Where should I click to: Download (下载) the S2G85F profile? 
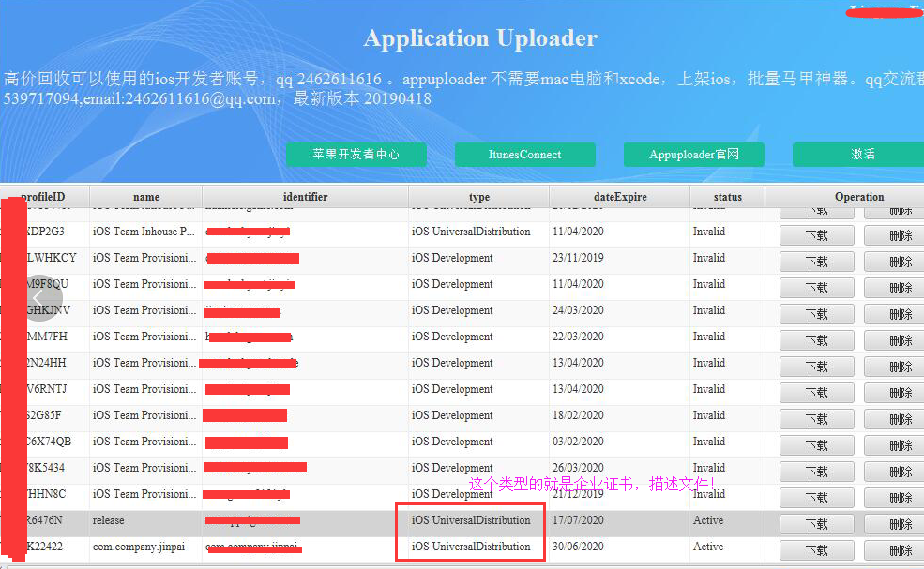point(817,419)
